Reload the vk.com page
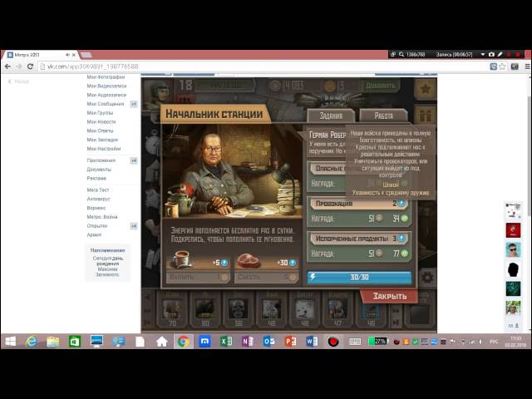 tap(30, 66)
